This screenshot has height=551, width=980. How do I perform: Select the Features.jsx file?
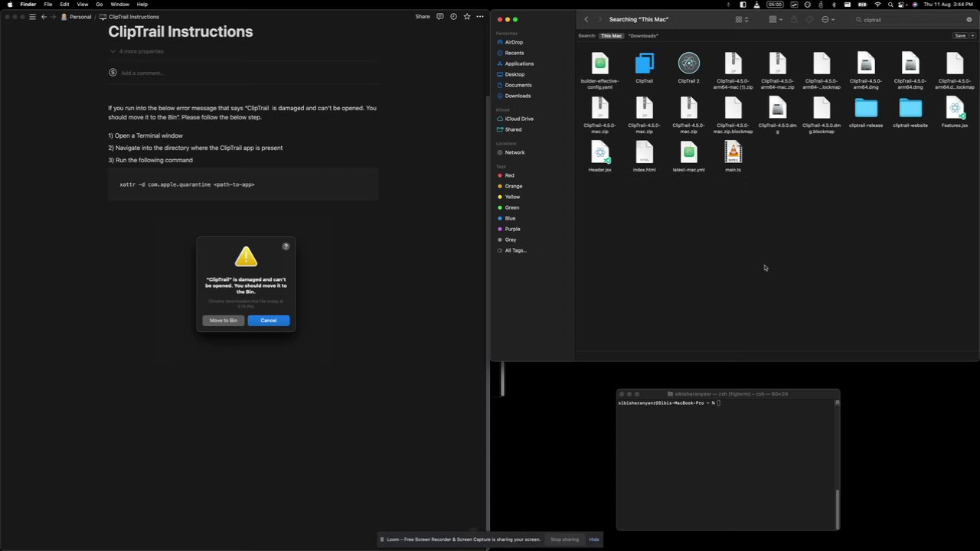tap(955, 112)
